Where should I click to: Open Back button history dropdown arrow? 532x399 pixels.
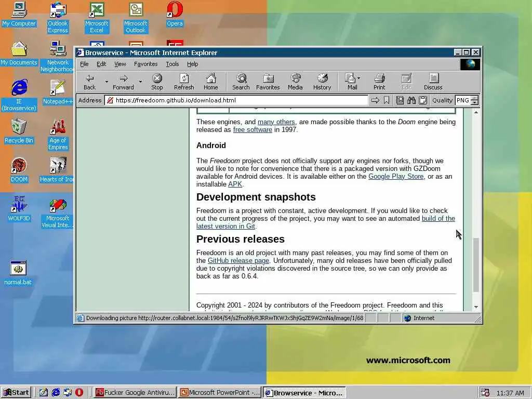click(x=107, y=82)
